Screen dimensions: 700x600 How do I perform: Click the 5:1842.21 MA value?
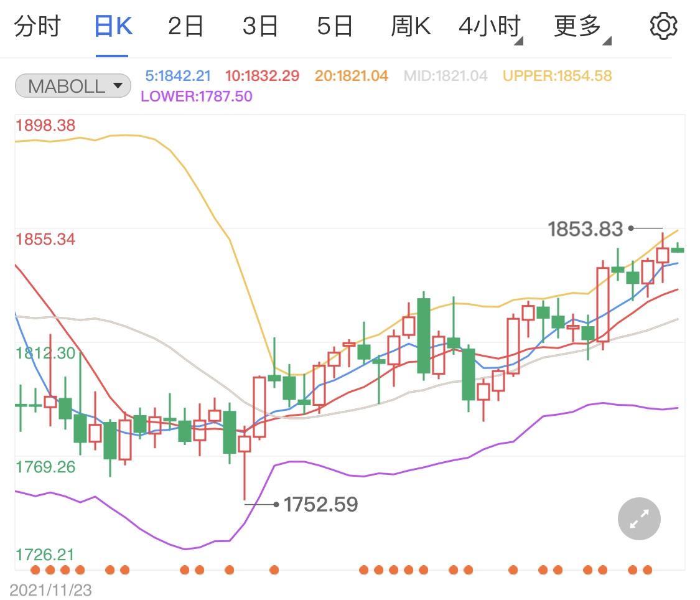pos(178,76)
